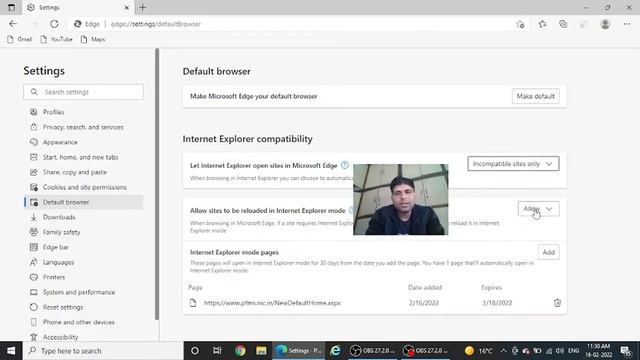Screen dimensions: 640x360
Task: Expand the Incompatible sites only dropdown
Action: click(513, 164)
